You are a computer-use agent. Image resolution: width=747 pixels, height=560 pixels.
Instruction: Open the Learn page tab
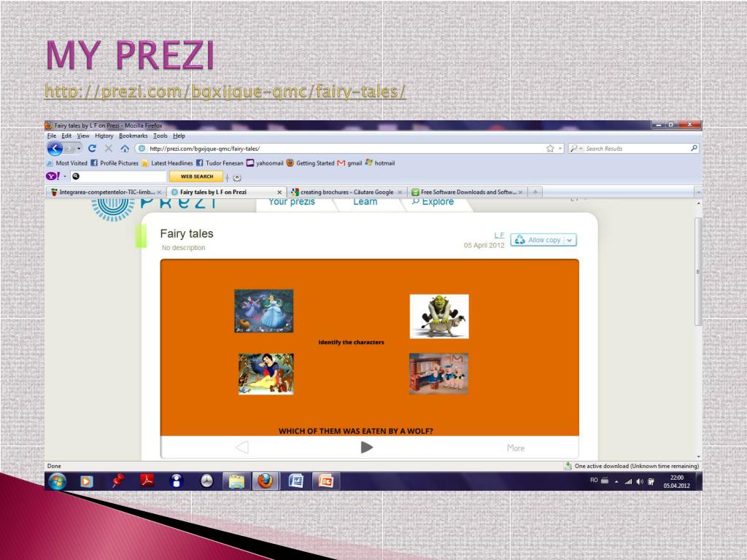[365, 202]
